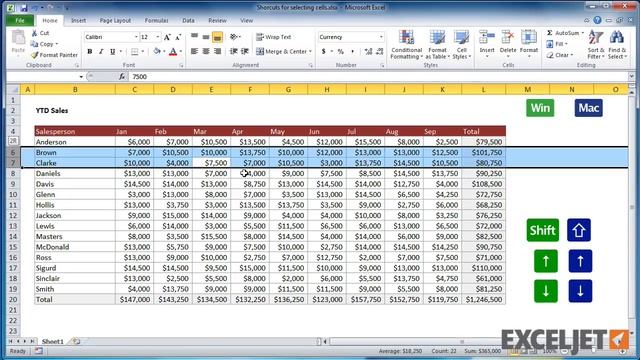Screen dimensions: 640x360
Task: Select column L header
Action: (x=484, y=89)
